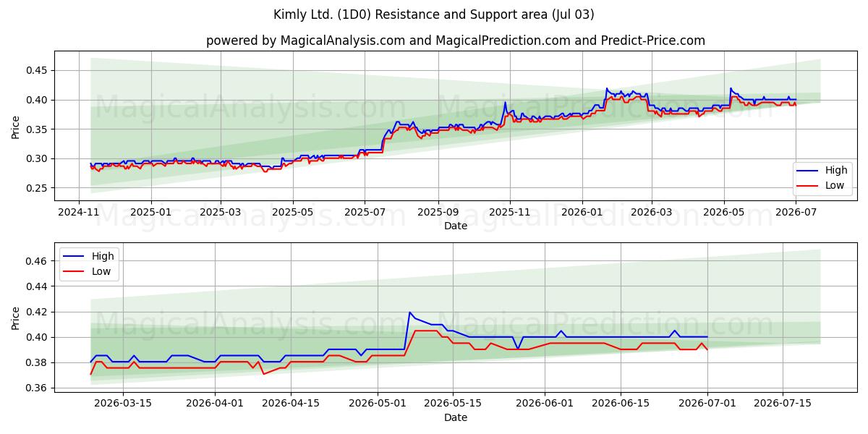Click the red Low line swatch in bottom legend
Viewport: 868px width, 434px height.
(74, 271)
